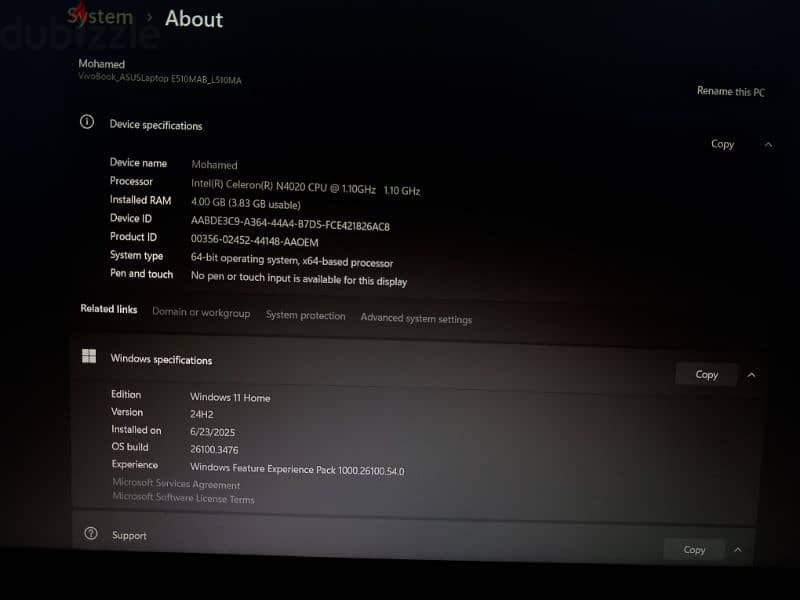Click the Windows specifications heading
Image resolution: width=800 pixels, height=600 pixels.
point(161,359)
